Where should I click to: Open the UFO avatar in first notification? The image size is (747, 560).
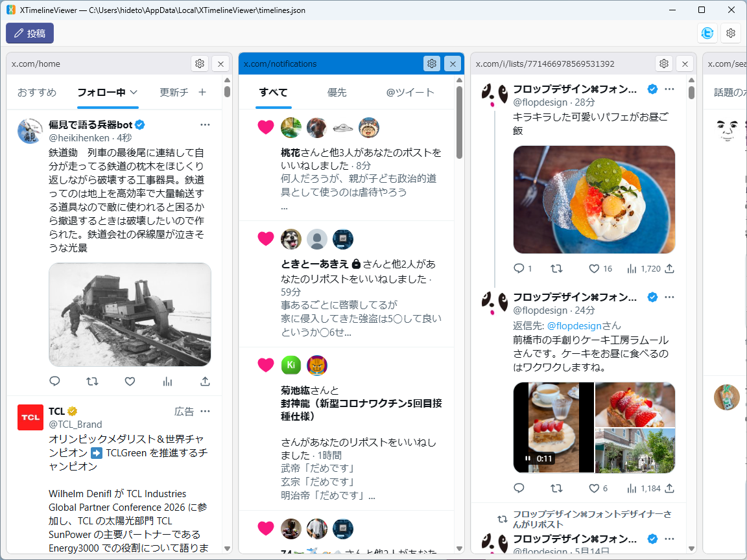tap(342, 127)
